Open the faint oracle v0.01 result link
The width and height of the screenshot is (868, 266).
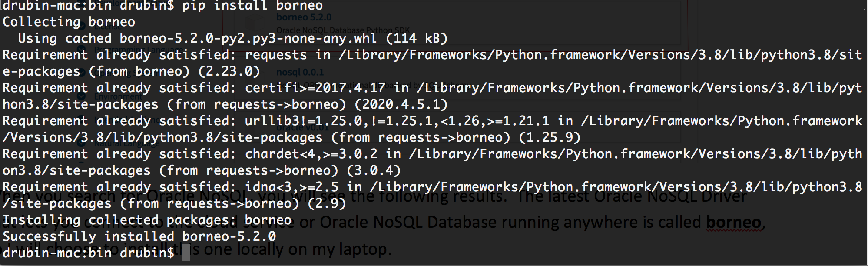pyautogui.click(x=302, y=127)
